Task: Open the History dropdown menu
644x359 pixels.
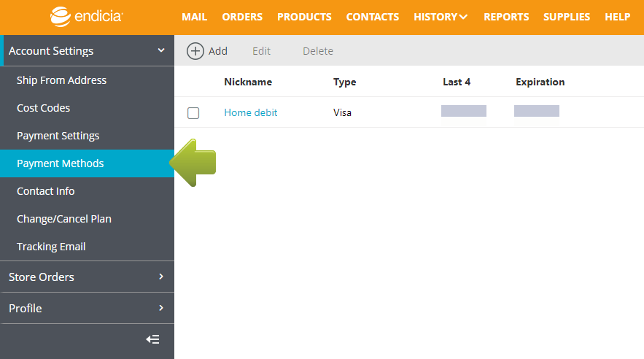Action: [441, 17]
